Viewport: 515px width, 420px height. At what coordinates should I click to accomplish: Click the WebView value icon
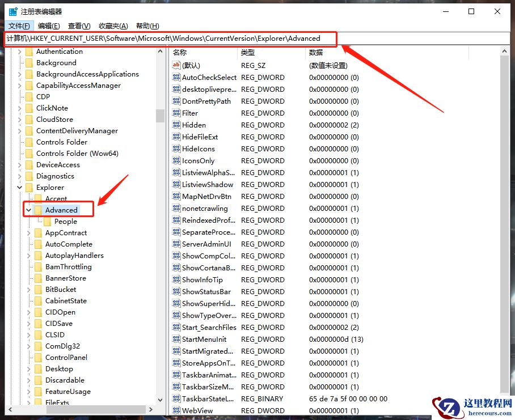(176, 410)
